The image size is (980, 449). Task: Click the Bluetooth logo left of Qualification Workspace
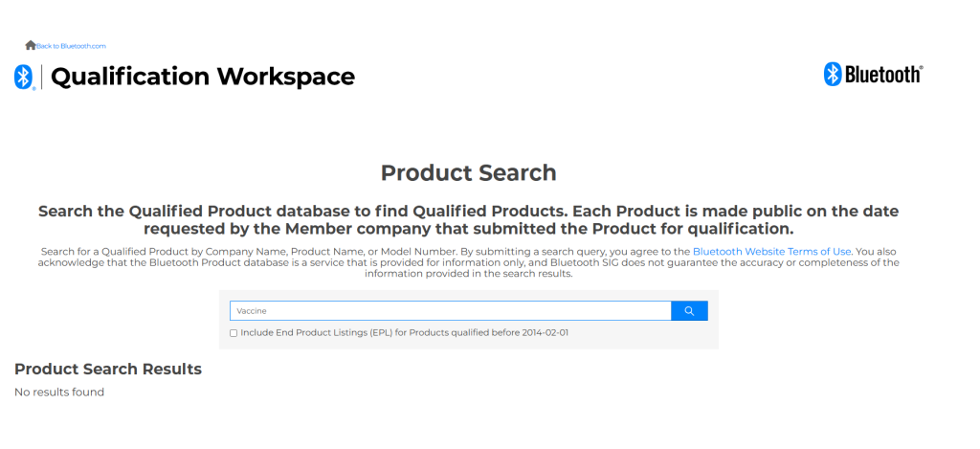[24, 77]
